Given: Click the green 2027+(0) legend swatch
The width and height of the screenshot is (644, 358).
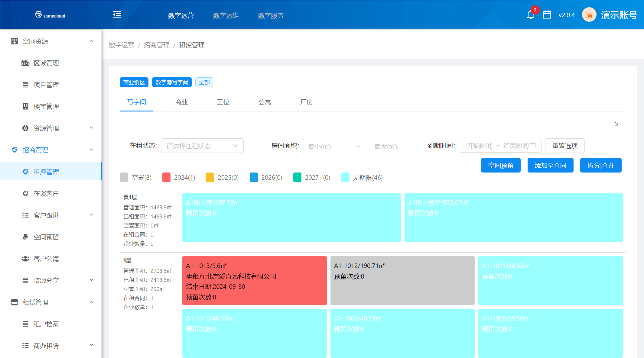Looking at the screenshot, I should (x=298, y=177).
